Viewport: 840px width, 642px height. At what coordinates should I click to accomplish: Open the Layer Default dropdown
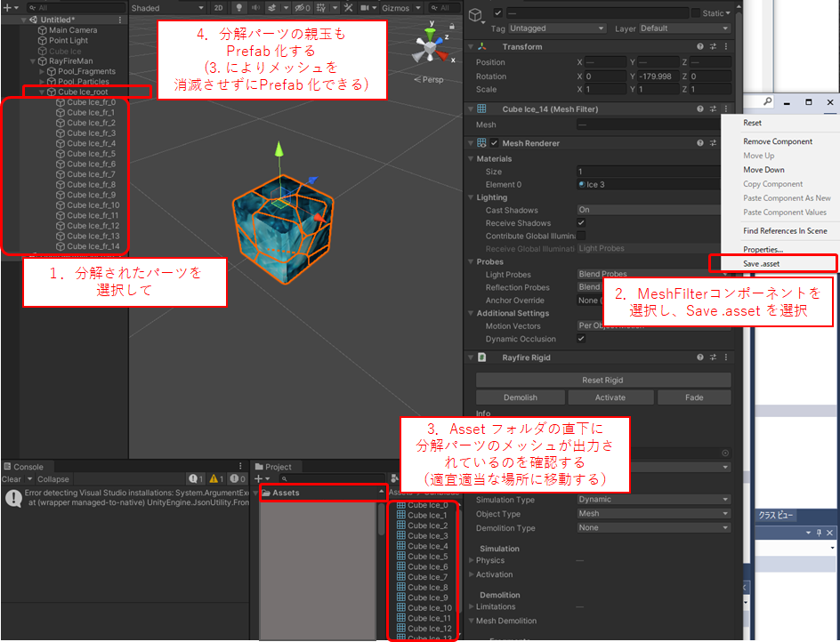684,28
